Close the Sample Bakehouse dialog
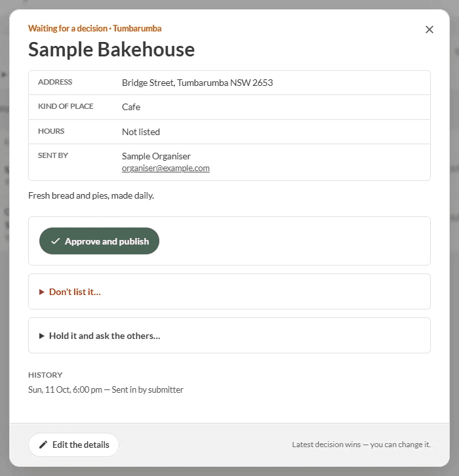 click(429, 30)
